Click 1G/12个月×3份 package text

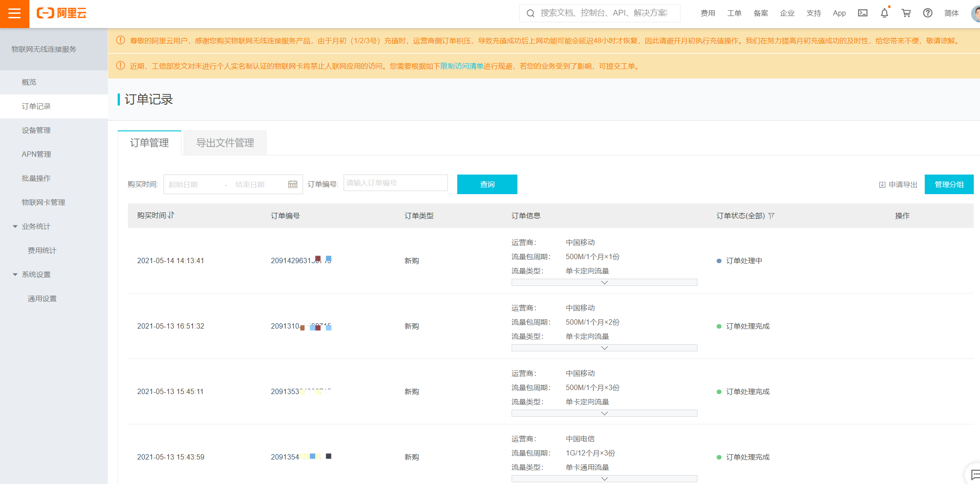[x=590, y=453]
